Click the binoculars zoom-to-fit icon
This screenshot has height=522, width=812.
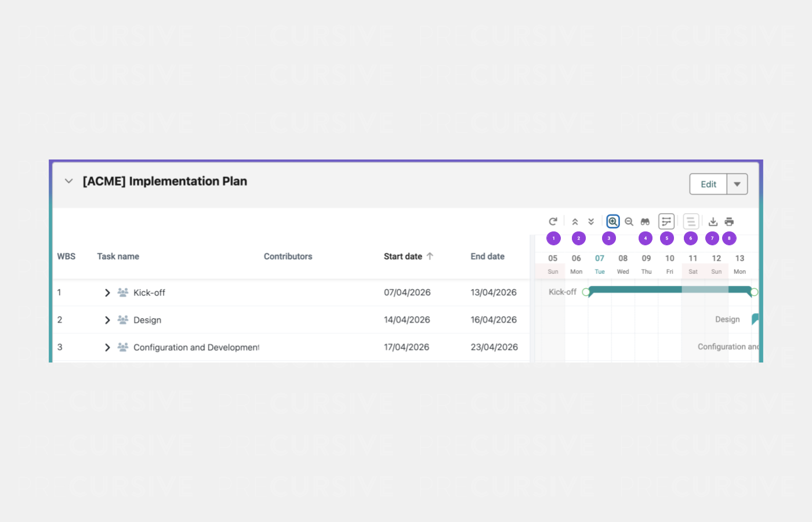(645, 222)
